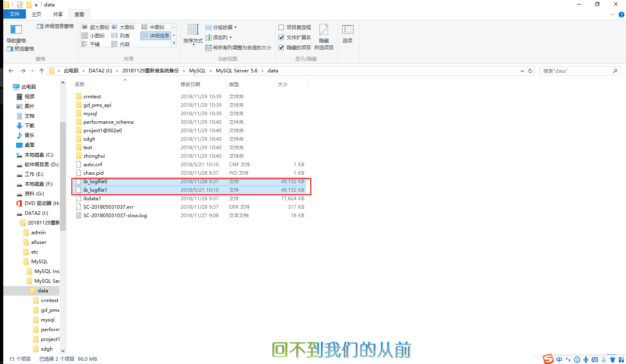This screenshot has height=364, width=626.
Task: Enable 项目复选框 (item check boxes)
Action: [x=281, y=27]
